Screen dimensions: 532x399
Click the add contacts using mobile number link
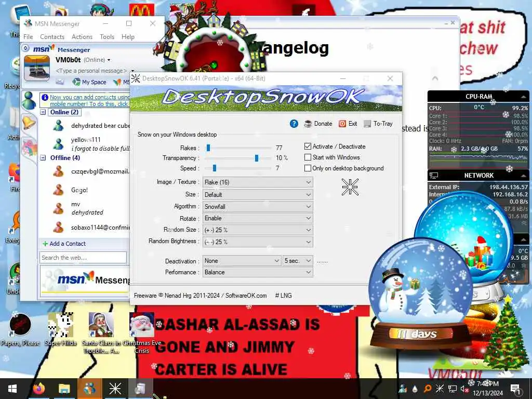(x=89, y=100)
